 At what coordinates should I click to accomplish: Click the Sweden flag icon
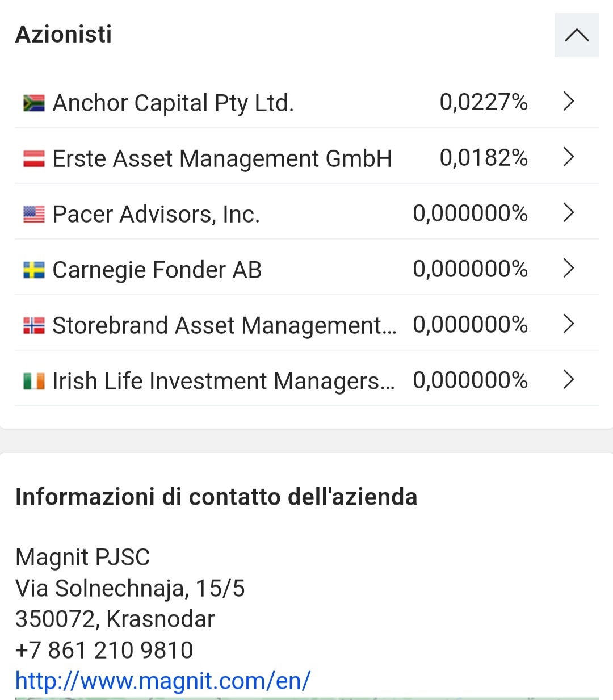point(33,270)
